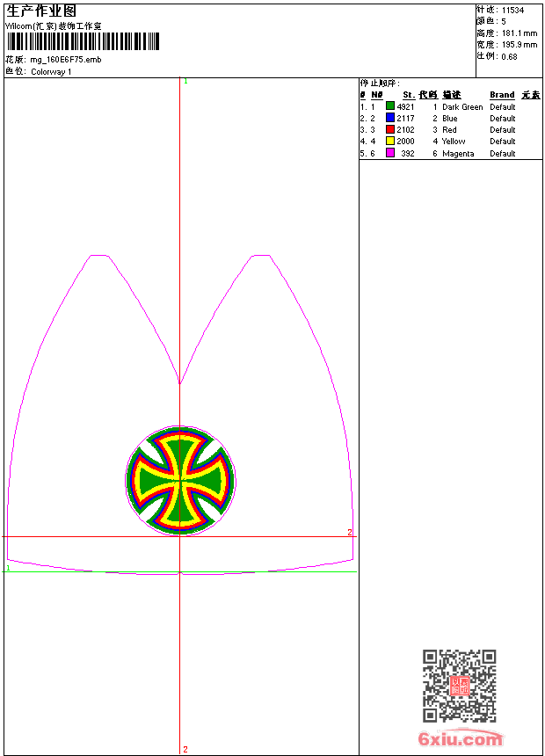Select the Magenta row stitch count 392

407,153
